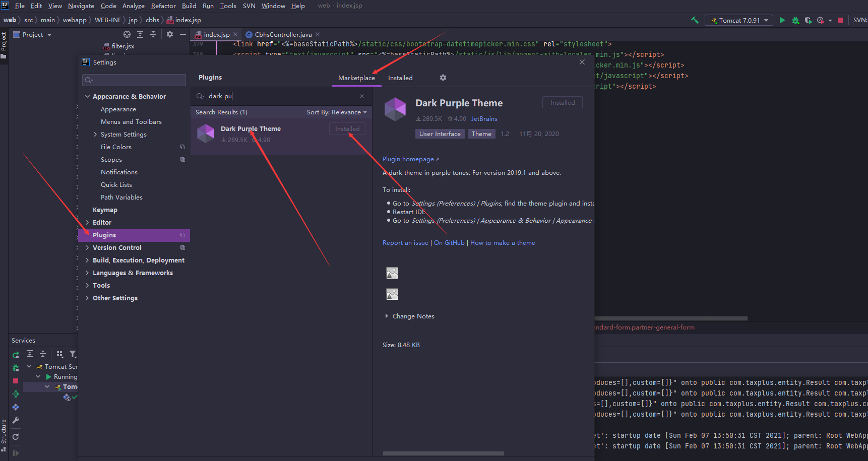Click the second plugin screenshot thumbnail
Image resolution: width=868 pixels, height=461 pixels.
392,294
